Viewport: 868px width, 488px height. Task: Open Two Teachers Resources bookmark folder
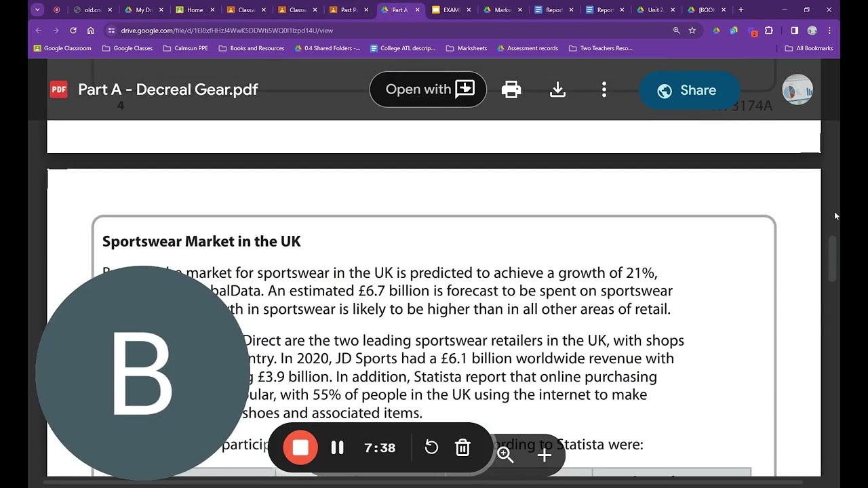601,48
